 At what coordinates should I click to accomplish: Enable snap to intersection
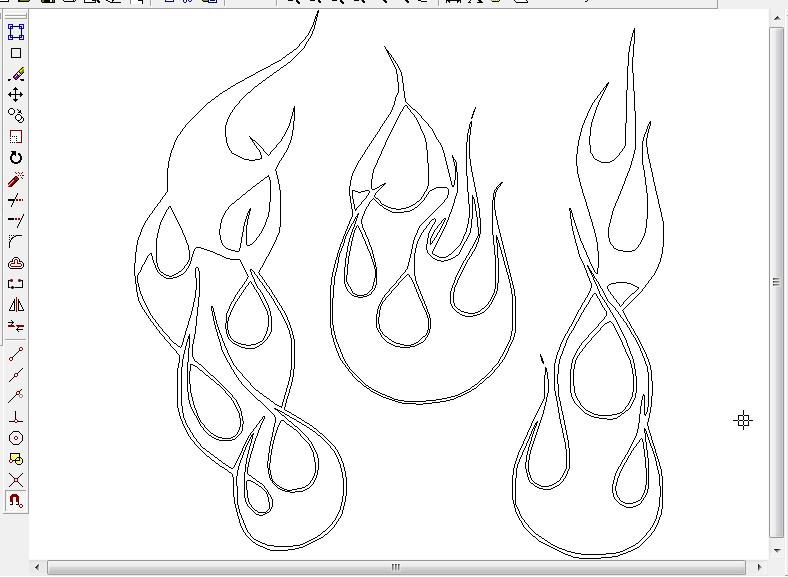pyautogui.click(x=16, y=480)
